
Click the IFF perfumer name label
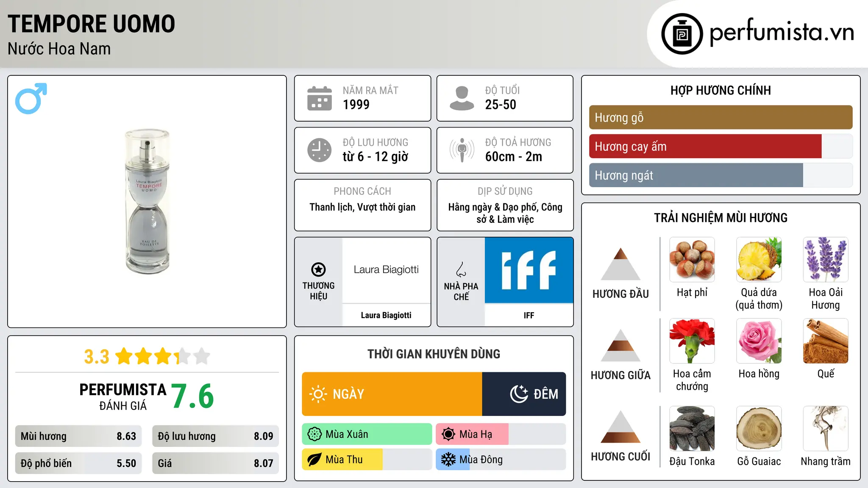[529, 315]
